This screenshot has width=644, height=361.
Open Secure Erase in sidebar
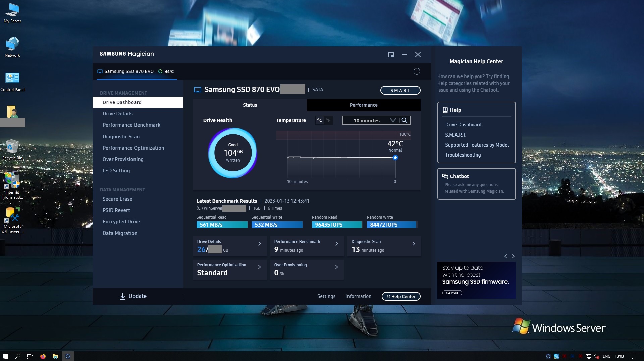coord(138,199)
